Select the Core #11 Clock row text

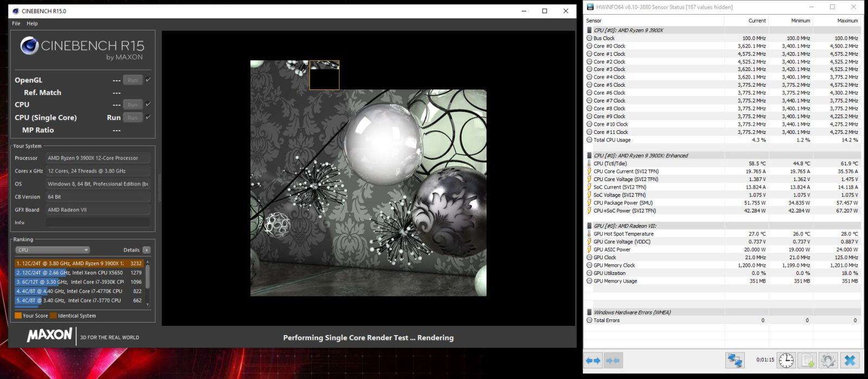point(611,132)
